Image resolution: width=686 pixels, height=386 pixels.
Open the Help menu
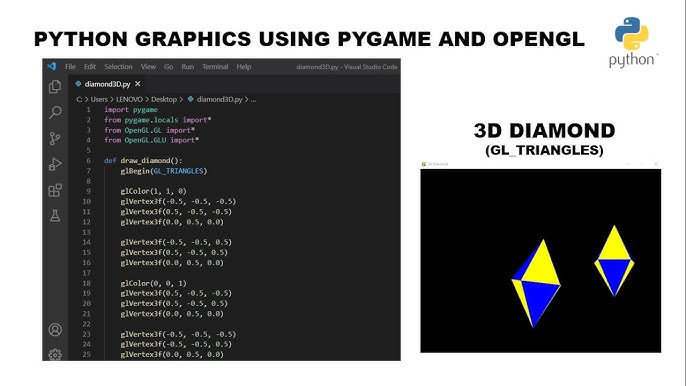(244, 67)
